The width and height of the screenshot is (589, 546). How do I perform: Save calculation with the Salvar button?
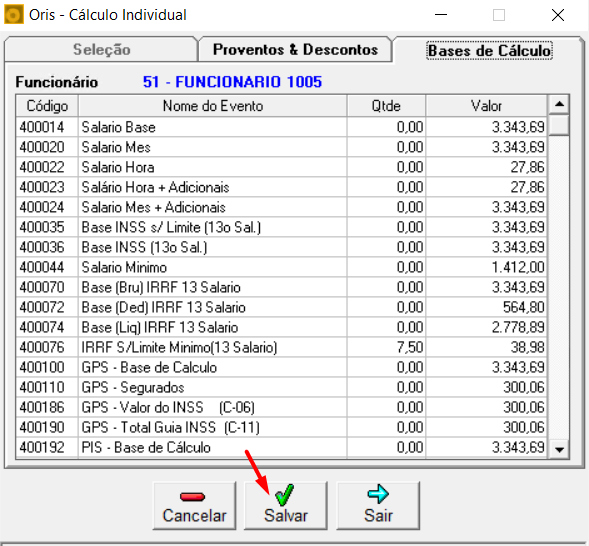tap(286, 506)
